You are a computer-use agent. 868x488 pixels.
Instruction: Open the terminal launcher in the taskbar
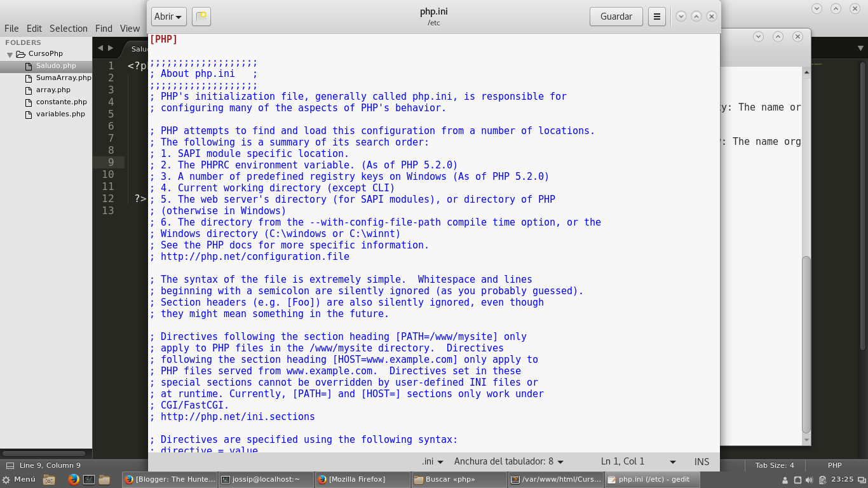tap(88, 480)
